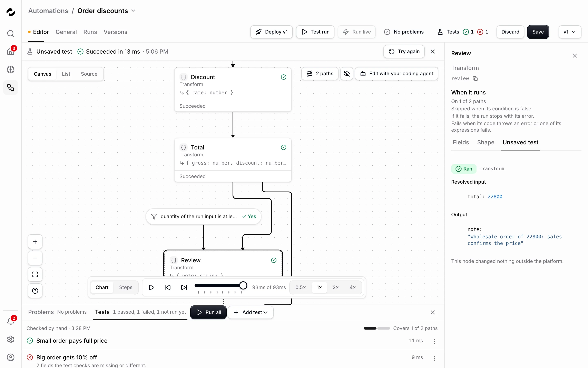Switch canvas view to Source
The width and height of the screenshot is (588, 368).
point(89,74)
